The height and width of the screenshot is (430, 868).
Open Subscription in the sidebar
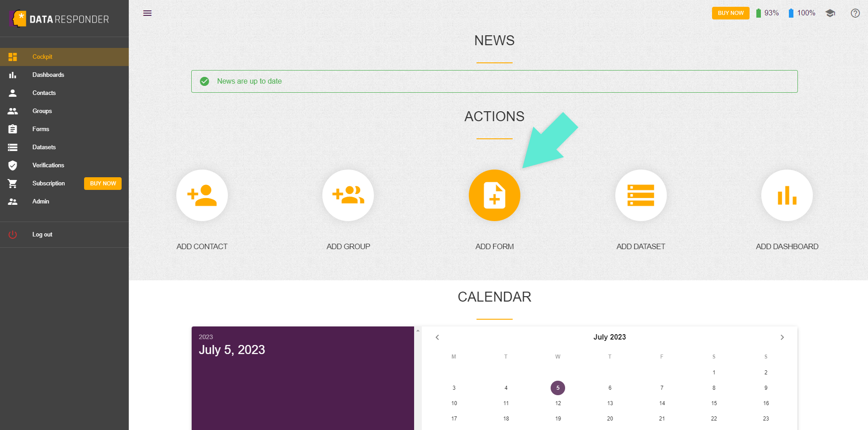[49, 184]
